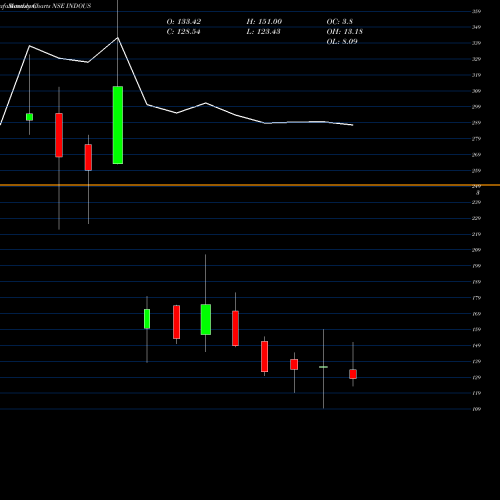Screen dimensions: 500x500
Task: Select the rightmost red candlestick
Action: coord(353,374)
